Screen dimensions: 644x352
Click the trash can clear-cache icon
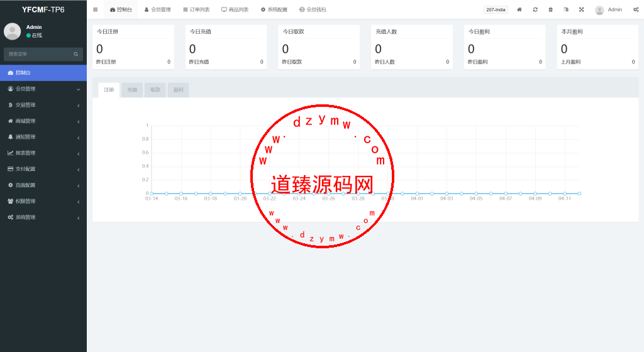(550, 9)
